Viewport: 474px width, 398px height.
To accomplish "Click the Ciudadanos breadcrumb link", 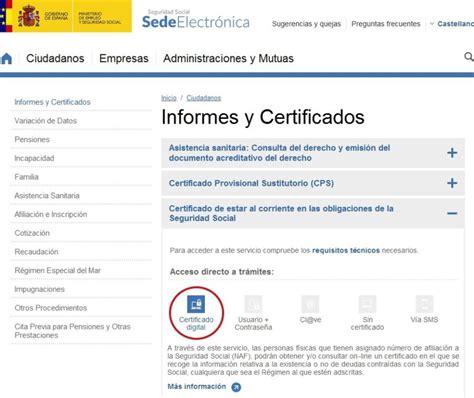I will (x=204, y=98).
